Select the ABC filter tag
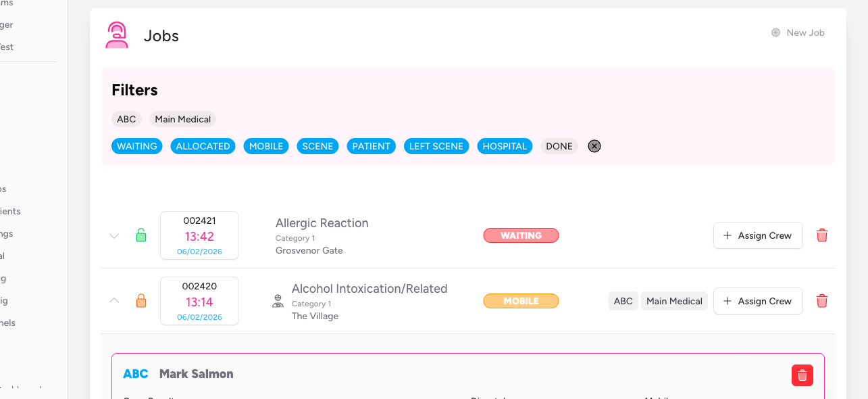This screenshot has width=868, height=399. click(126, 119)
